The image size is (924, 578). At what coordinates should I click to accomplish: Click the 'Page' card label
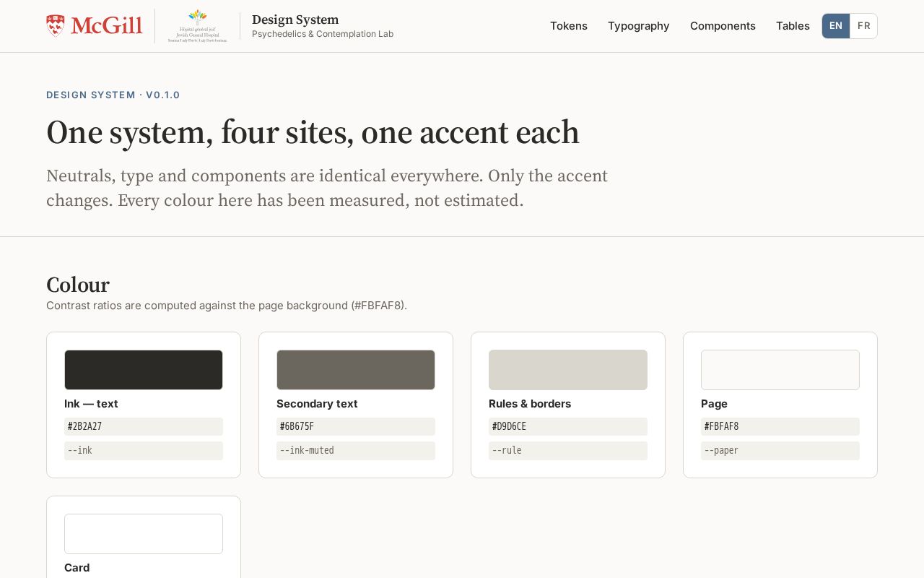point(714,404)
